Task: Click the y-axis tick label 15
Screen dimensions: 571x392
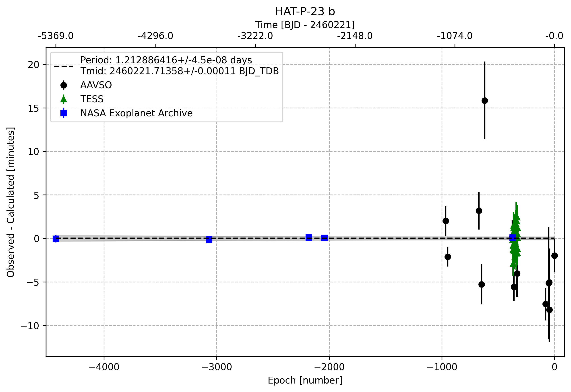Action: 33,108
